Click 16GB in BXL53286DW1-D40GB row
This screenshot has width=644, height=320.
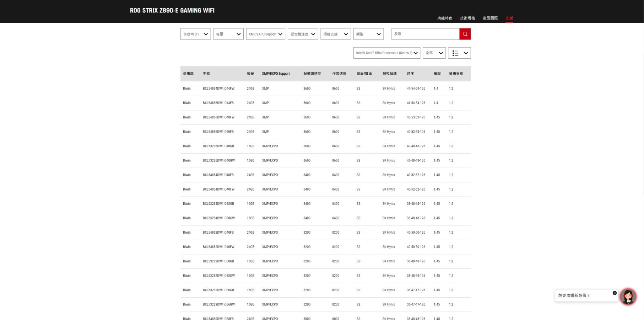250,146
